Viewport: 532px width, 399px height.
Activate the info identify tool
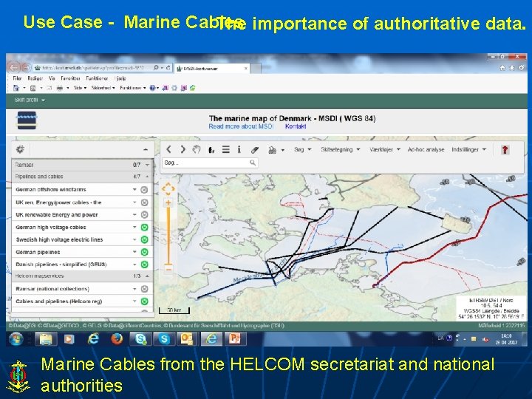click(x=239, y=149)
